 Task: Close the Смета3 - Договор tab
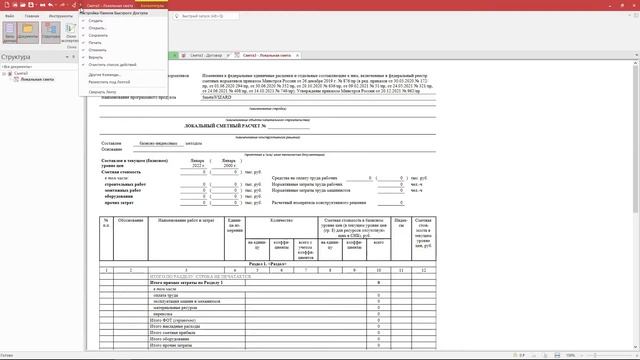228,55
